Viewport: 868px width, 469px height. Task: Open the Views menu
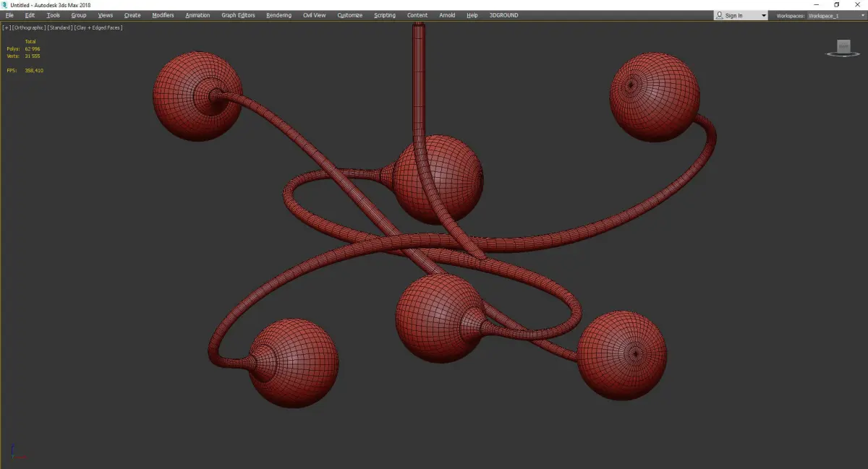[106, 15]
